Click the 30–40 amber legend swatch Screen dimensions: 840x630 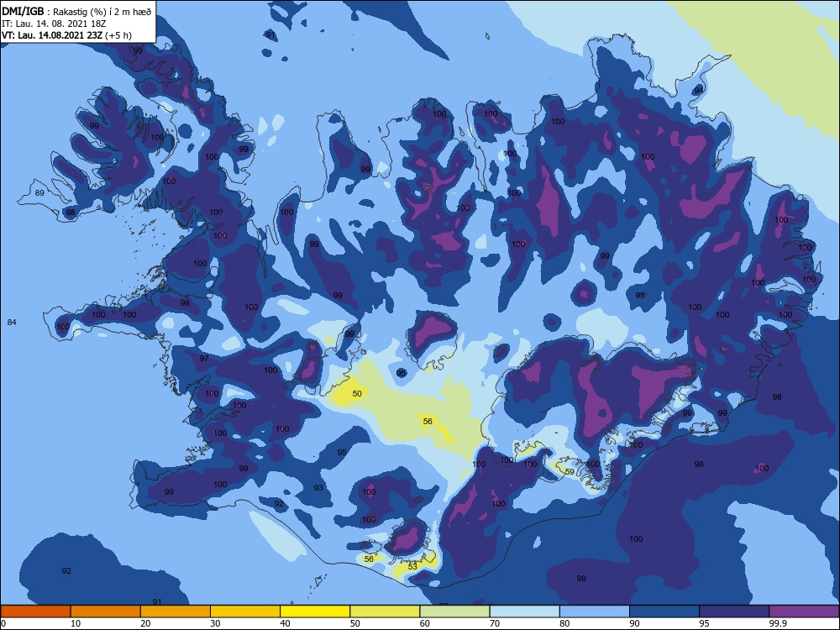coord(245,612)
